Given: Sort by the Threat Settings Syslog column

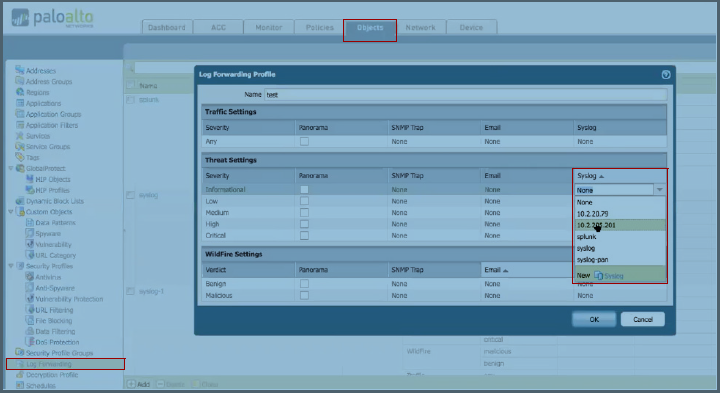Looking at the screenshot, I should [x=619, y=176].
